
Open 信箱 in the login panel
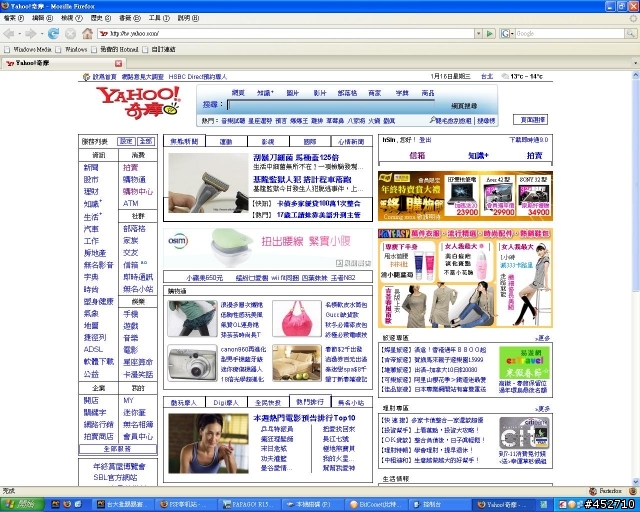point(417,155)
